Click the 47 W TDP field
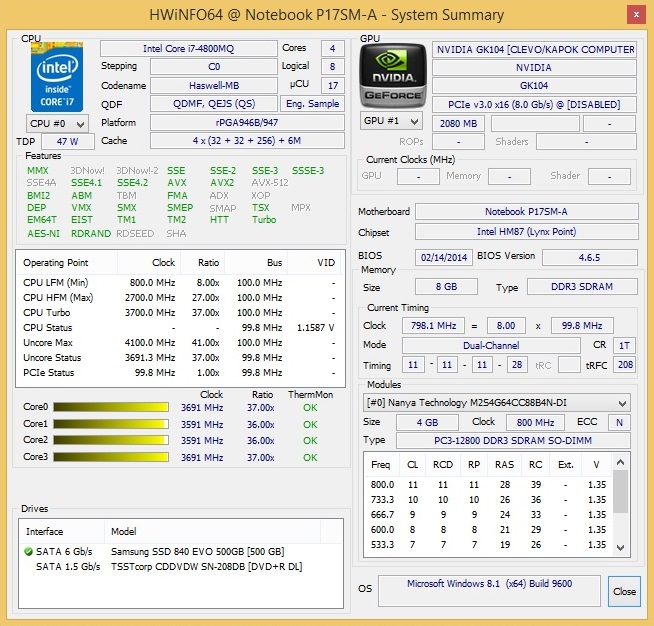 coord(68,141)
